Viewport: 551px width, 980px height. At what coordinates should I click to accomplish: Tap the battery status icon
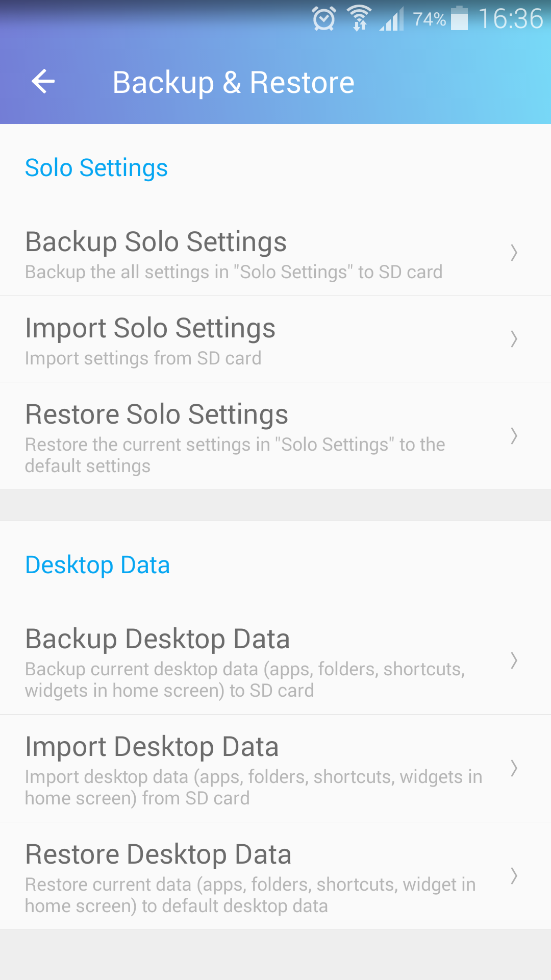point(459,18)
